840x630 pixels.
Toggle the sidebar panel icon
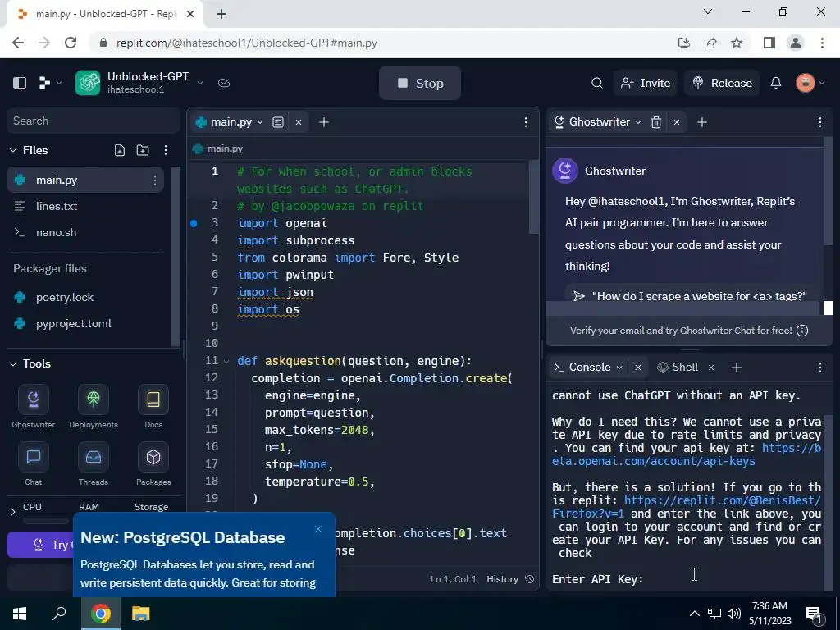pos(20,83)
